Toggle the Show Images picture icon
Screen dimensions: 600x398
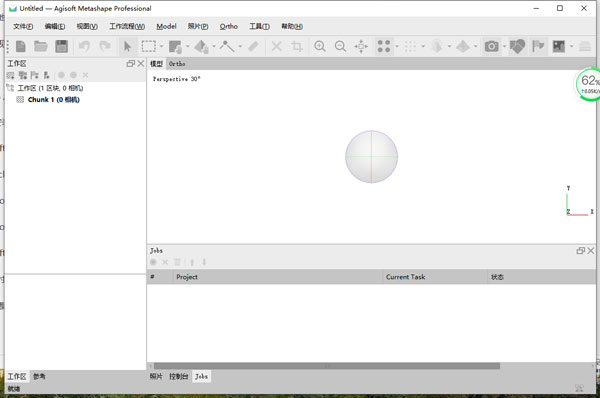[559, 46]
